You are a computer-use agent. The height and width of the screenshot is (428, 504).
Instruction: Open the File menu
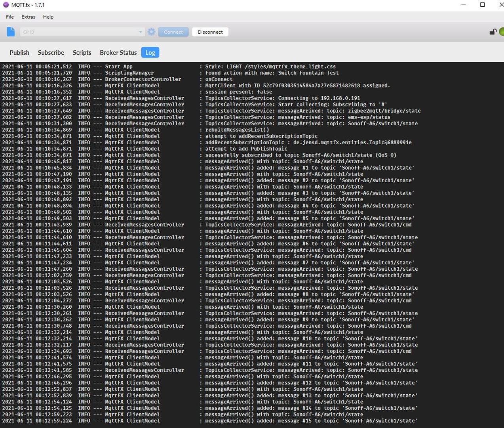click(x=10, y=17)
